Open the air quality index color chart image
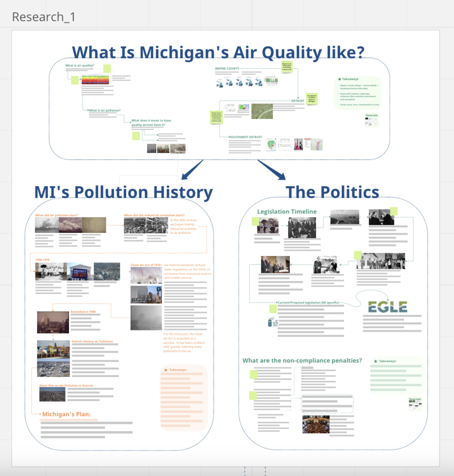The image size is (454, 476). (x=95, y=80)
